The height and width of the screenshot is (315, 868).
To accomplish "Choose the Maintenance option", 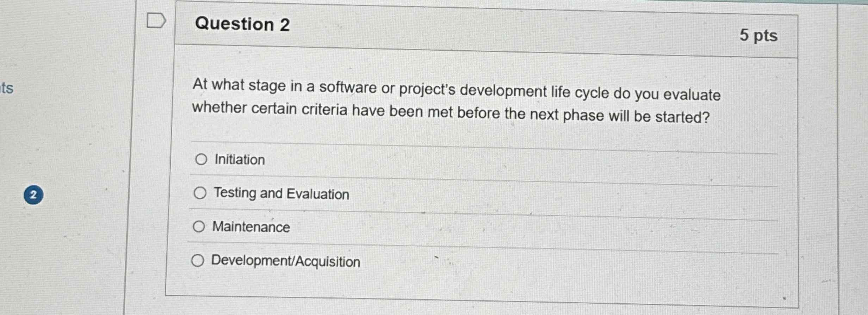I will pyautogui.click(x=200, y=227).
